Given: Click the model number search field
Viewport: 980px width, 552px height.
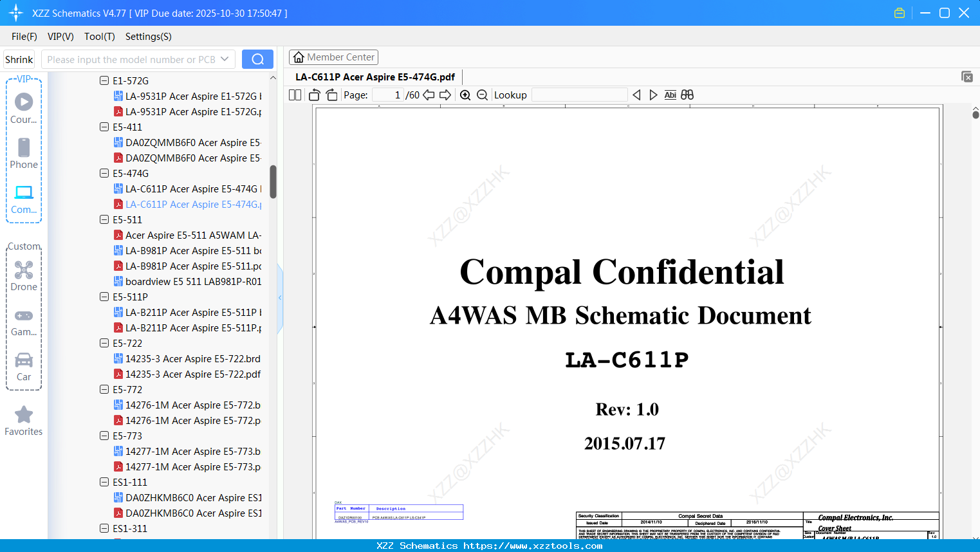Looking at the screenshot, I should [x=131, y=59].
